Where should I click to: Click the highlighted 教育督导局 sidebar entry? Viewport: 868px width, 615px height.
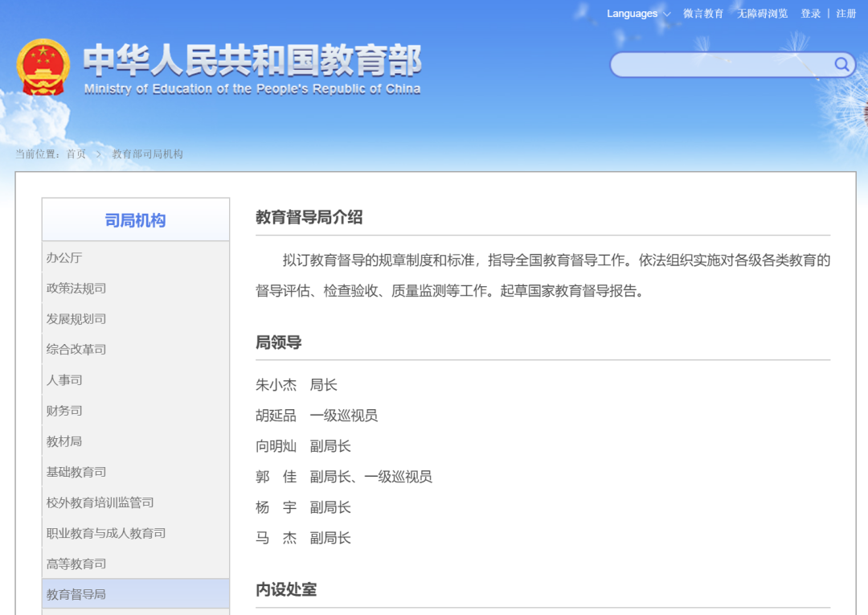(x=76, y=593)
